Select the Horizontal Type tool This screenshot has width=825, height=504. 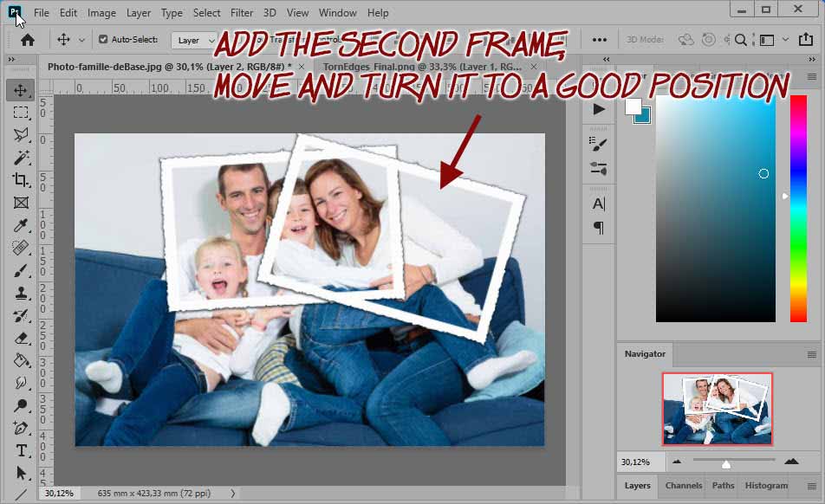[x=21, y=450]
